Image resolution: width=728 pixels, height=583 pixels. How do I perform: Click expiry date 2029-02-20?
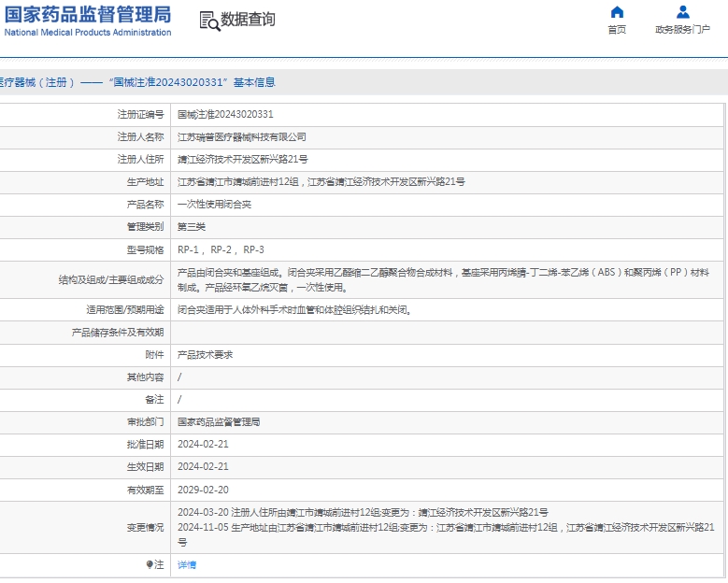click(203, 490)
